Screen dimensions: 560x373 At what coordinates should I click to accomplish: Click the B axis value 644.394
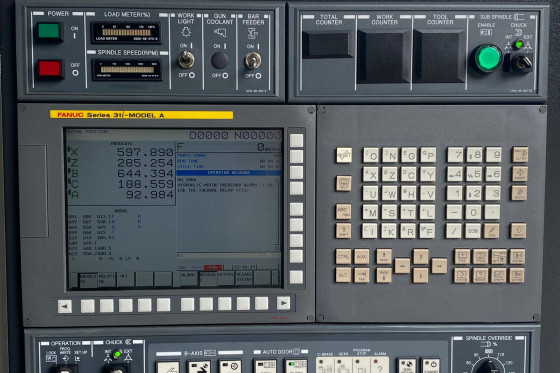(x=145, y=174)
